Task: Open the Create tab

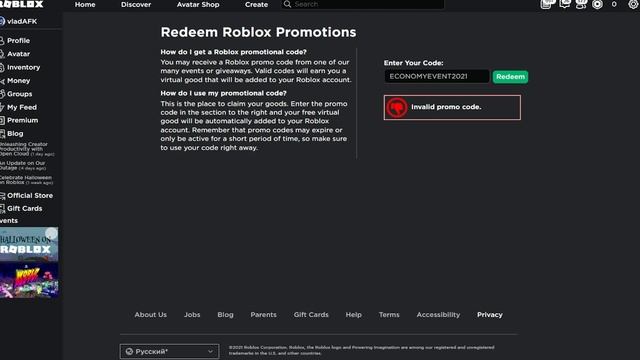Action: (256, 4)
